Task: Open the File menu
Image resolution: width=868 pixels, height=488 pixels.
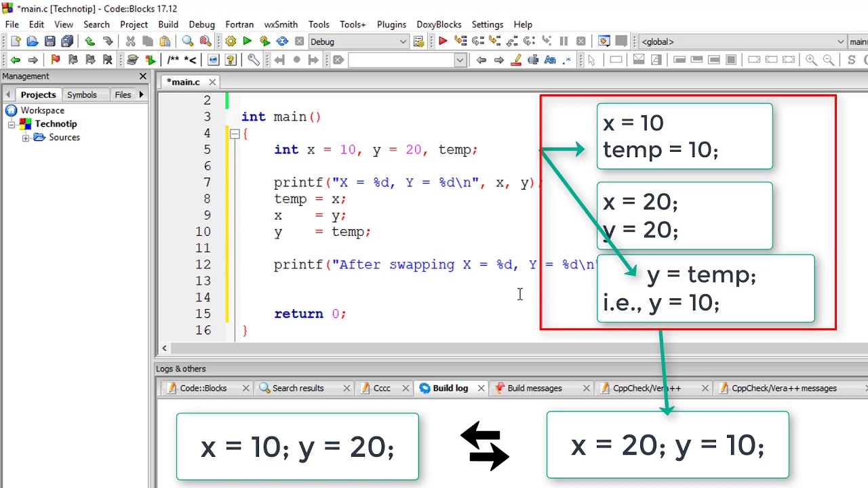Action: tap(12, 24)
